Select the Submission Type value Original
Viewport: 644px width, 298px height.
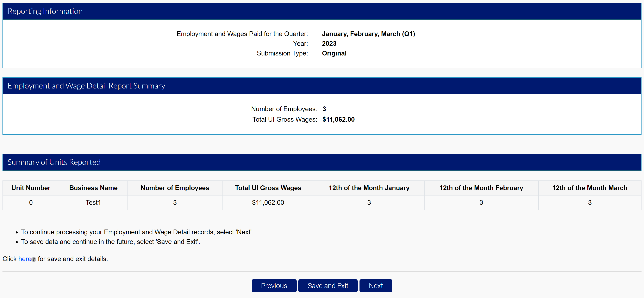pos(334,53)
